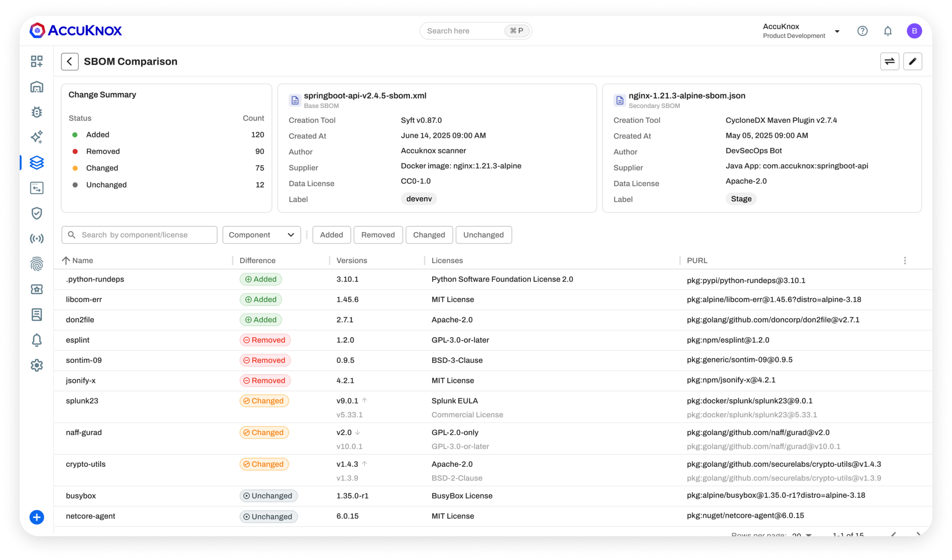Click the nginx SBOM file icon
The width and height of the screenshot is (952, 560).
[x=620, y=100]
